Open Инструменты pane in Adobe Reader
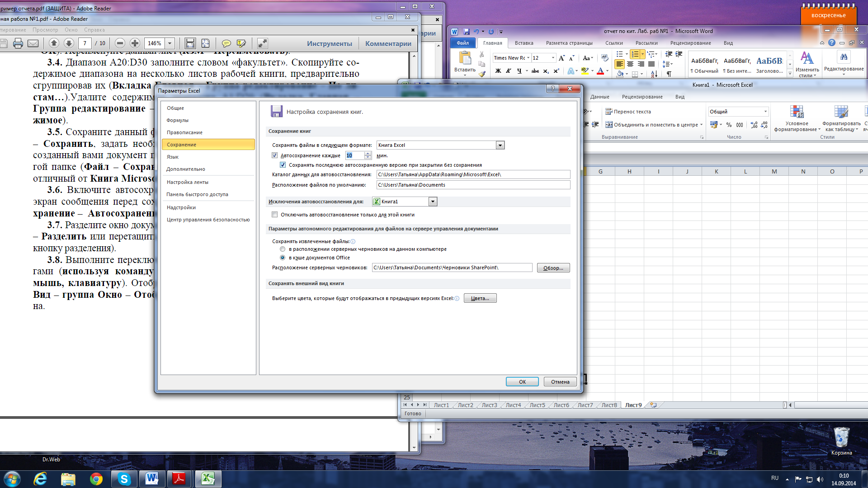This screenshot has height=488, width=868. pos(329,43)
